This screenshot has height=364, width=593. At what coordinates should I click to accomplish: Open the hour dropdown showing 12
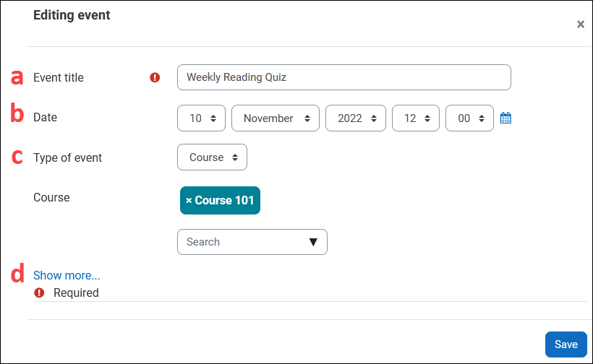tap(416, 118)
